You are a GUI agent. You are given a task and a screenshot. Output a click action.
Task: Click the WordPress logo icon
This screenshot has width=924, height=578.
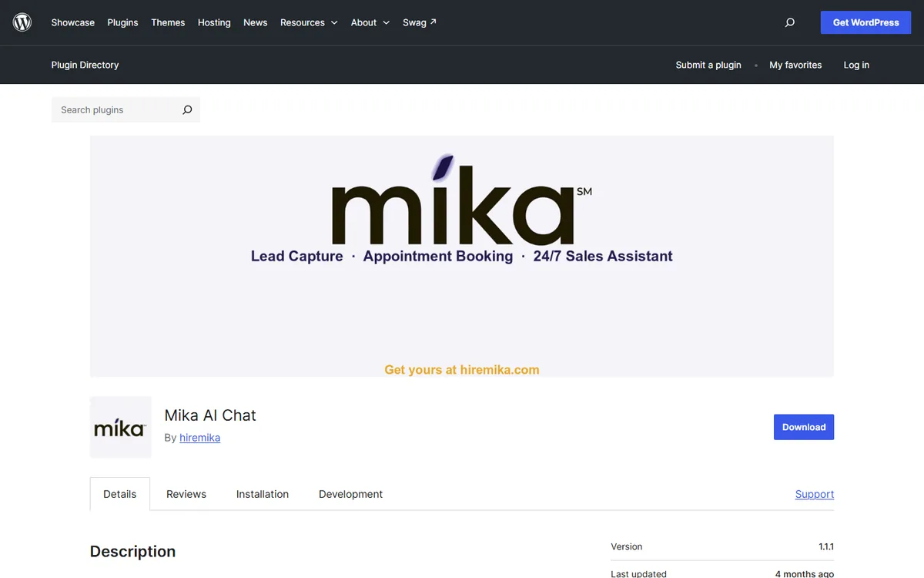coord(22,22)
